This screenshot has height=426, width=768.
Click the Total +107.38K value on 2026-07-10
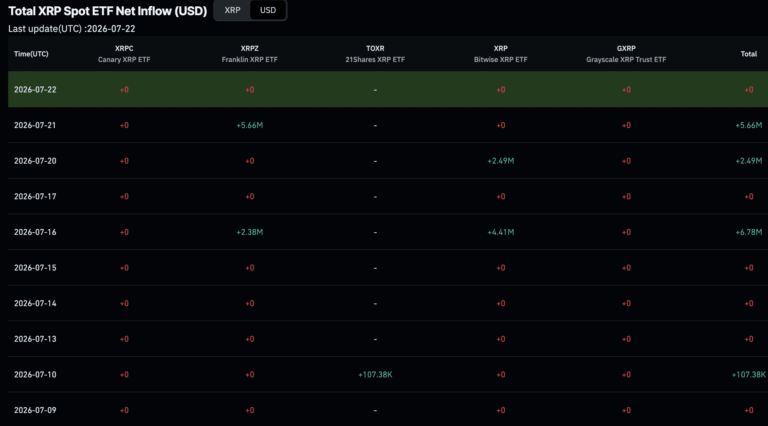(748, 375)
